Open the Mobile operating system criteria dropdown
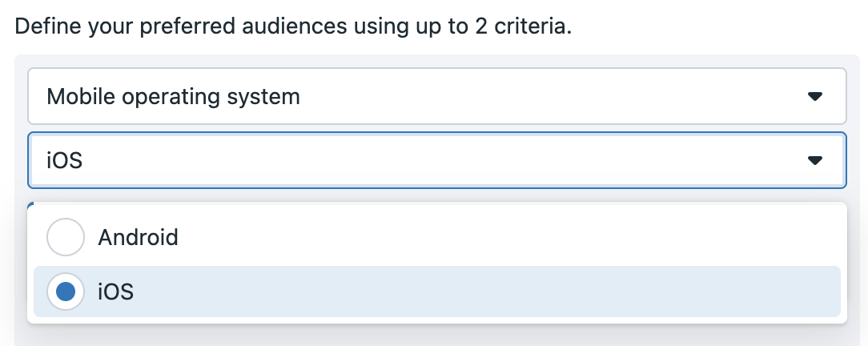 pos(437,96)
